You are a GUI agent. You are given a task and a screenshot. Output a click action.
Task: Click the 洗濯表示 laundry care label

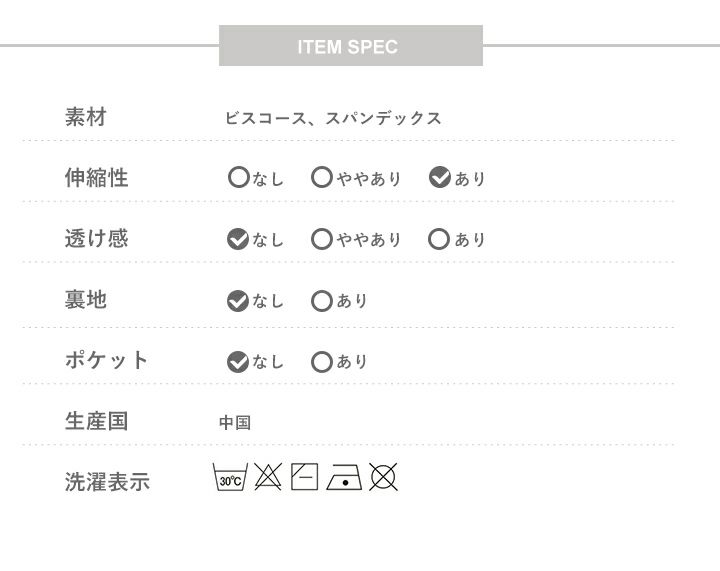click(x=107, y=482)
